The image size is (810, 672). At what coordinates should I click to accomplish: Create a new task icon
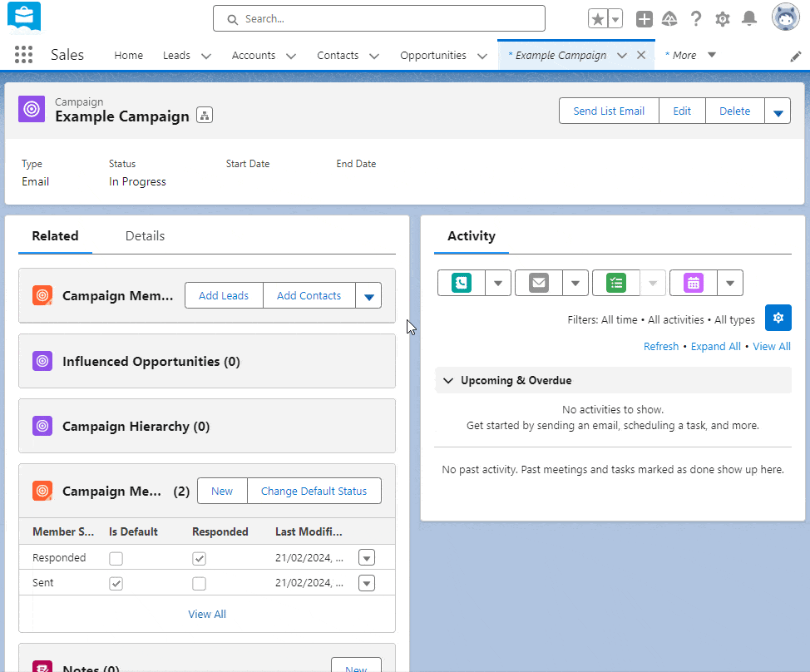point(616,283)
